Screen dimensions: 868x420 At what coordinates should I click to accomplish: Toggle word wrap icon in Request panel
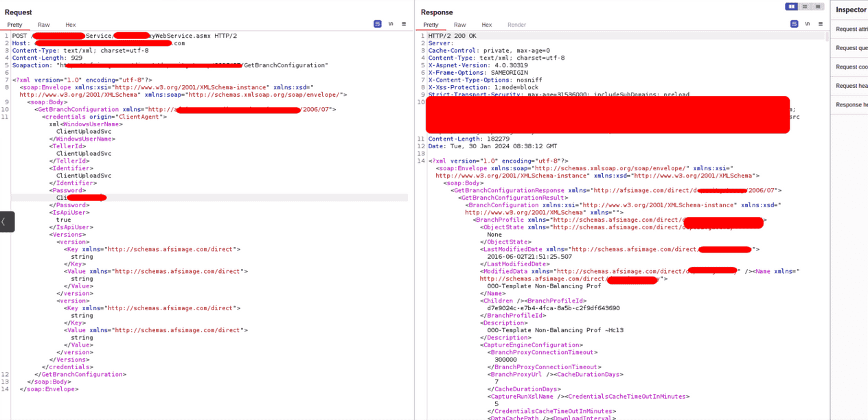[x=378, y=24]
